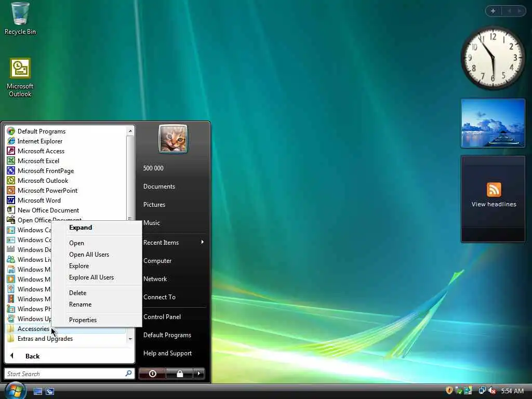Click the lock computer button

(179, 374)
